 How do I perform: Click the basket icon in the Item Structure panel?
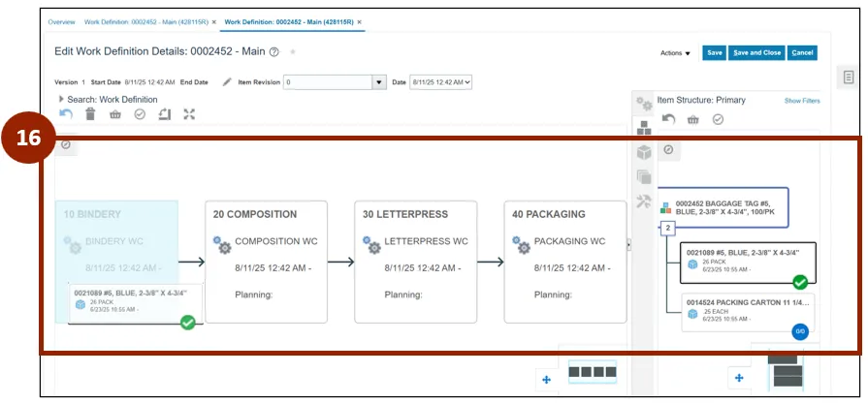693,119
